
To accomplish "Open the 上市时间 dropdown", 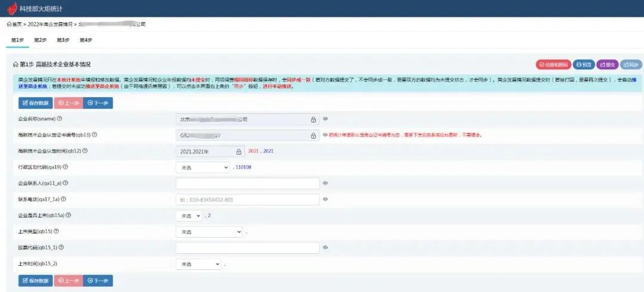I will click(199, 264).
